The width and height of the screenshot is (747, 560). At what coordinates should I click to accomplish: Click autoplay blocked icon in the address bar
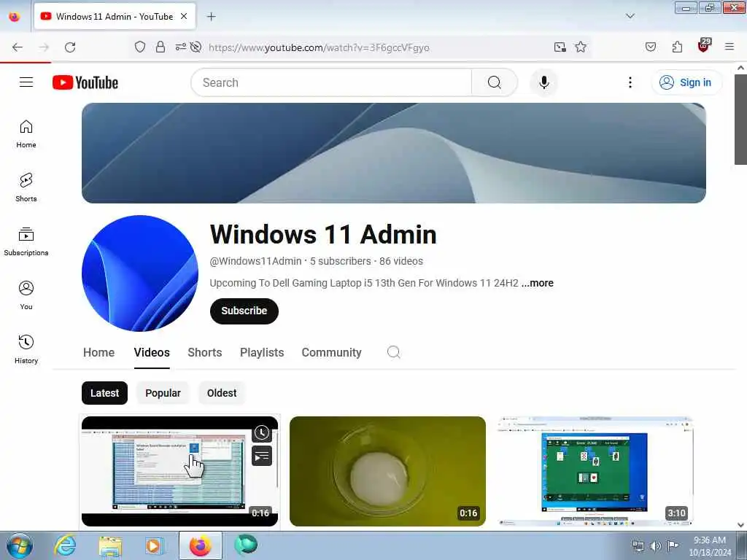pyautogui.click(x=196, y=47)
